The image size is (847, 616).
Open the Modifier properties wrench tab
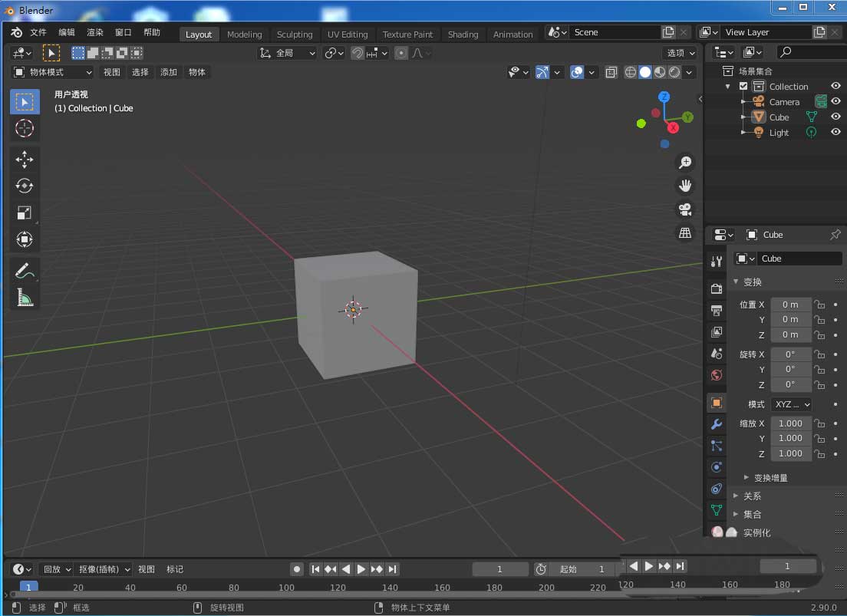[717, 424]
